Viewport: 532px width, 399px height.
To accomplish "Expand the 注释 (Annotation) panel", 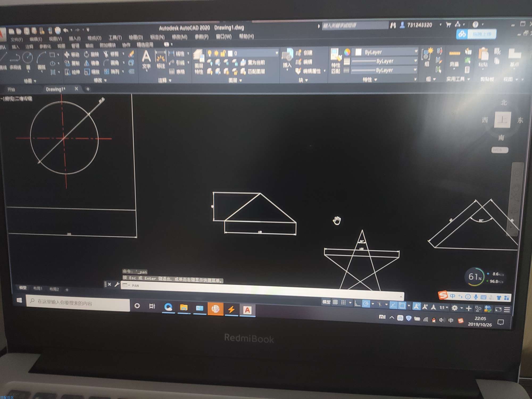I will pyautogui.click(x=165, y=80).
